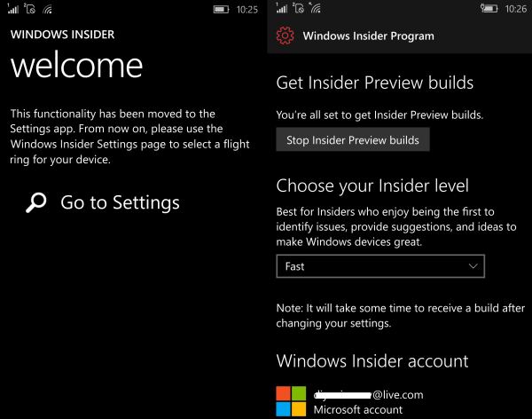Tap the signal strength icon in right screen
Viewport: 532px width, 419px height.
click(x=282, y=8)
